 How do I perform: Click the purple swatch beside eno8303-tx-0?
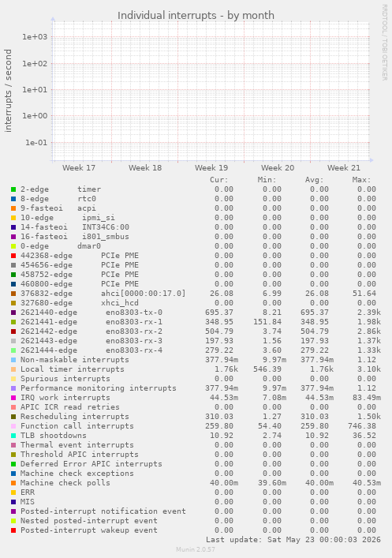click(13, 313)
